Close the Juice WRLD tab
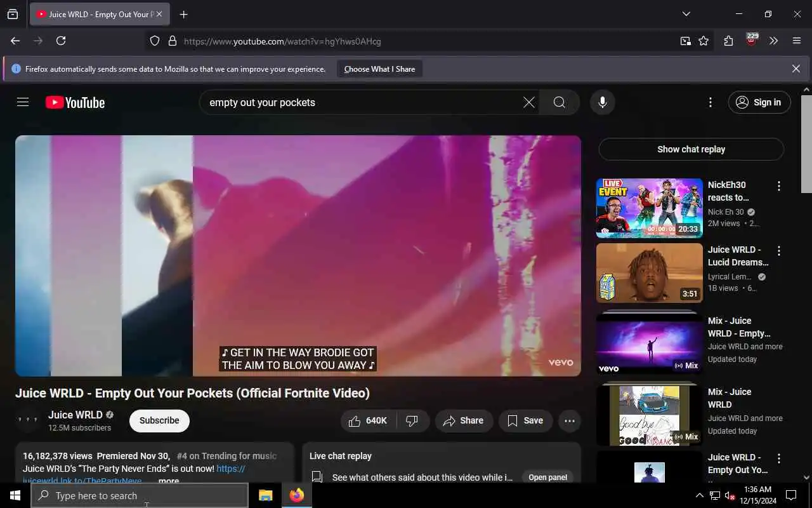Viewport: 812px width, 508px height. pyautogui.click(x=159, y=14)
